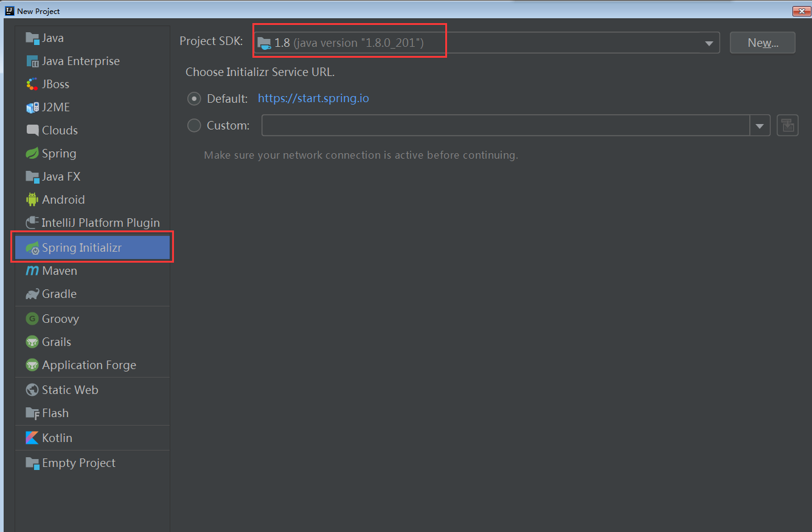Screen dimensions: 812x532
Task: Choose the Android project type label
Action: tap(63, 199)
